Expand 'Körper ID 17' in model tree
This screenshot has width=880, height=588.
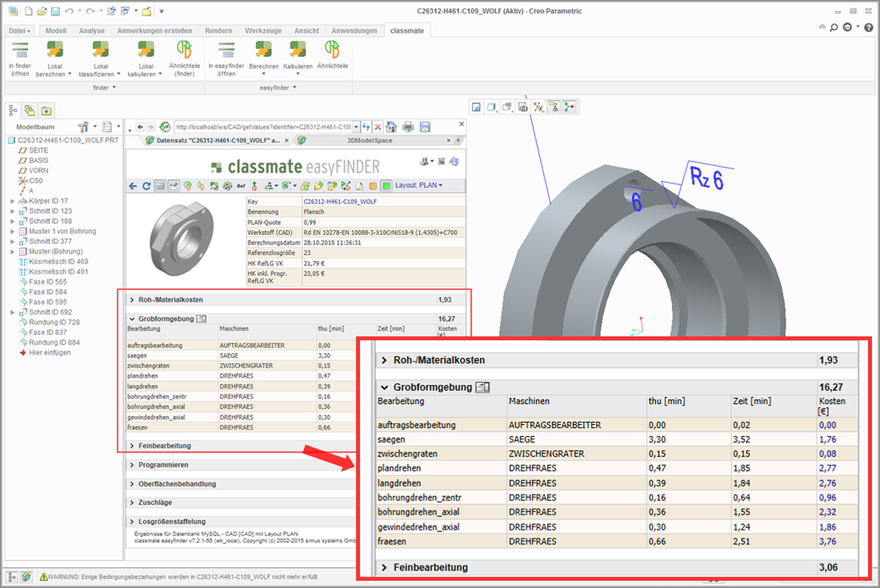point(12,201)
